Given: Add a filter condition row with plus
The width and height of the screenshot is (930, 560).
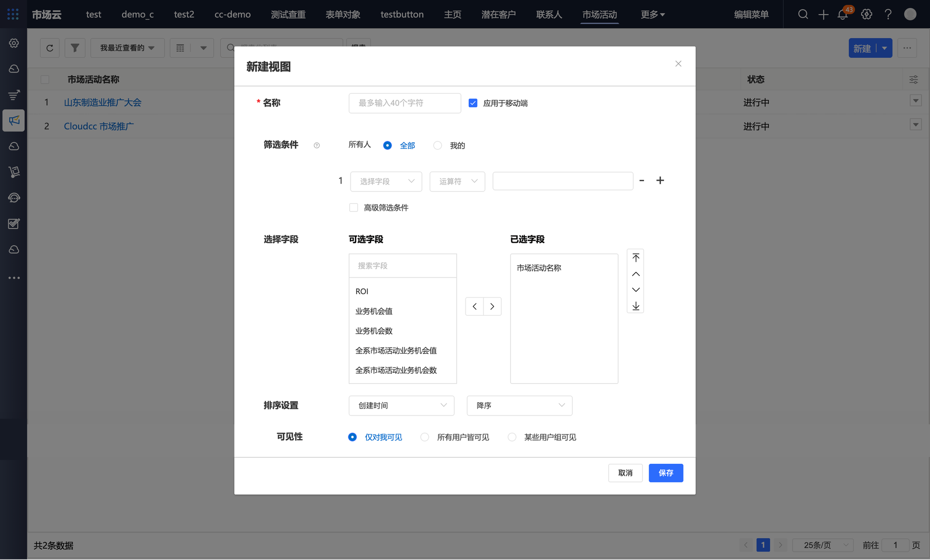Looking at the screenshot, I should tap(660, 181).
